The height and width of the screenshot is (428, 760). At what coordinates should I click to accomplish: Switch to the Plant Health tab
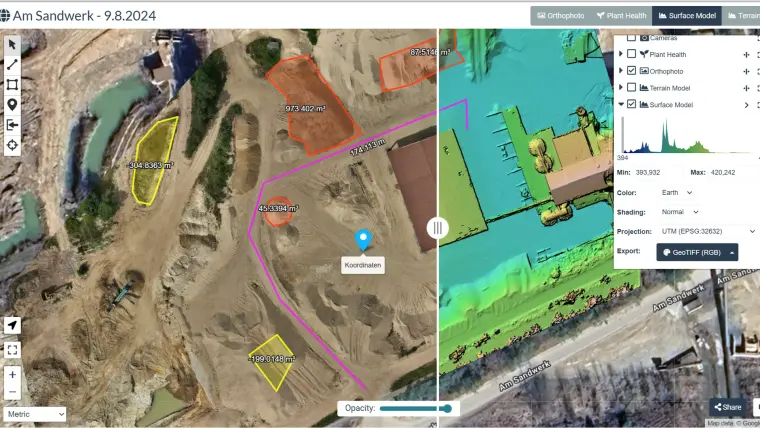tap(621, 16)
